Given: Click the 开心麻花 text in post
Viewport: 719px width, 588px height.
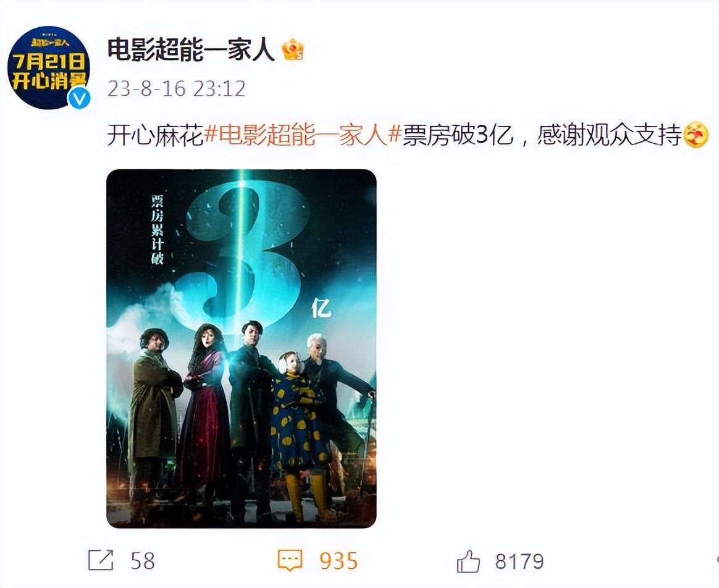Looking at the screenshot, I should point(155,135).
